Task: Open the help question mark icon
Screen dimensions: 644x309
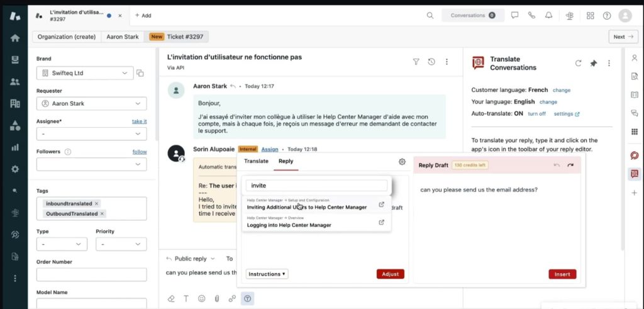Action: pos(607,16)
